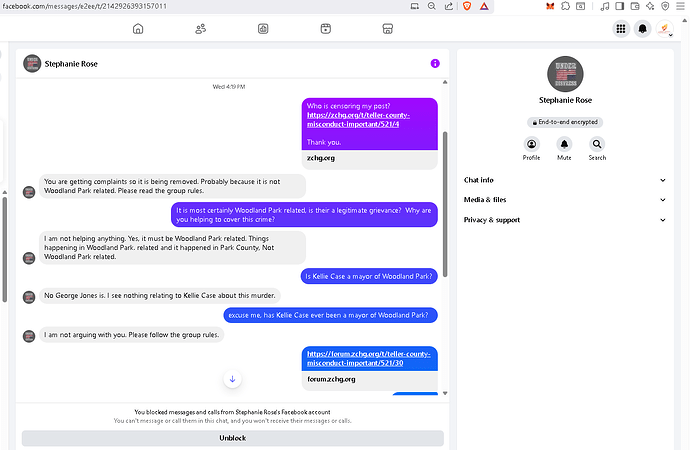Open the Facebook menu grid icon
The height and width of the screenshot is (450, 690).
(x=621, y=29)
